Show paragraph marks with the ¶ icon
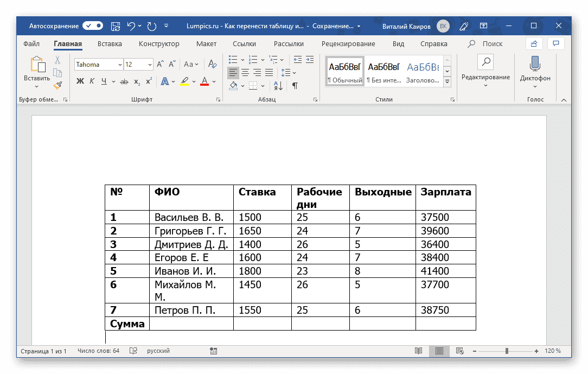 (295, 86)
